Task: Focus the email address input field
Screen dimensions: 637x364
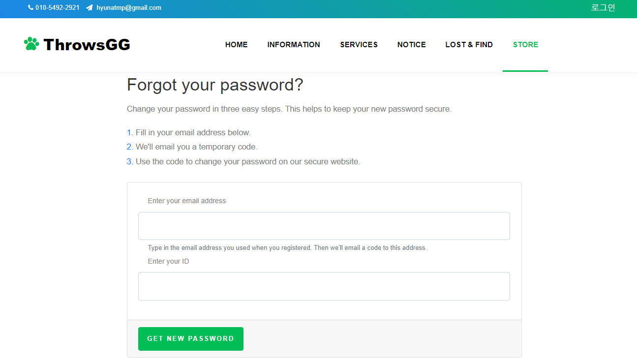Action: [324, 226]
